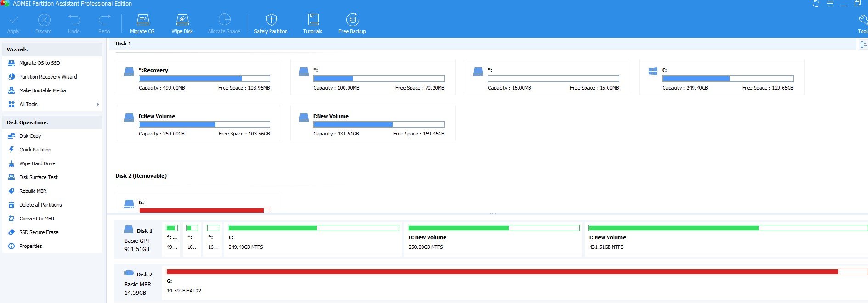Choose Wipe Hard Drive operation

pos(37,163)
